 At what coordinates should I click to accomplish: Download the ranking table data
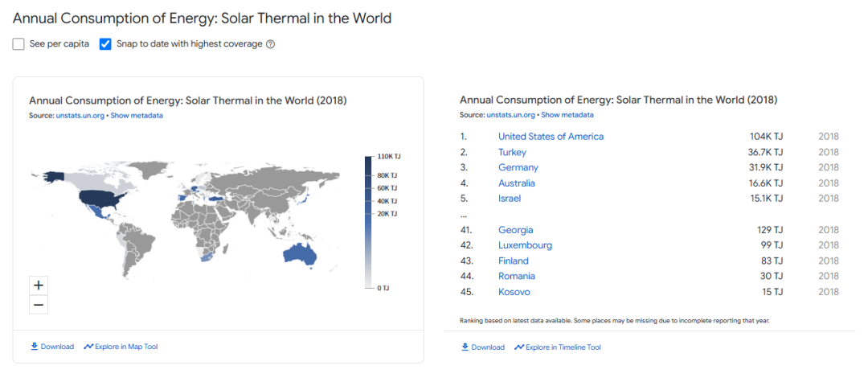[x=483, y=347]
